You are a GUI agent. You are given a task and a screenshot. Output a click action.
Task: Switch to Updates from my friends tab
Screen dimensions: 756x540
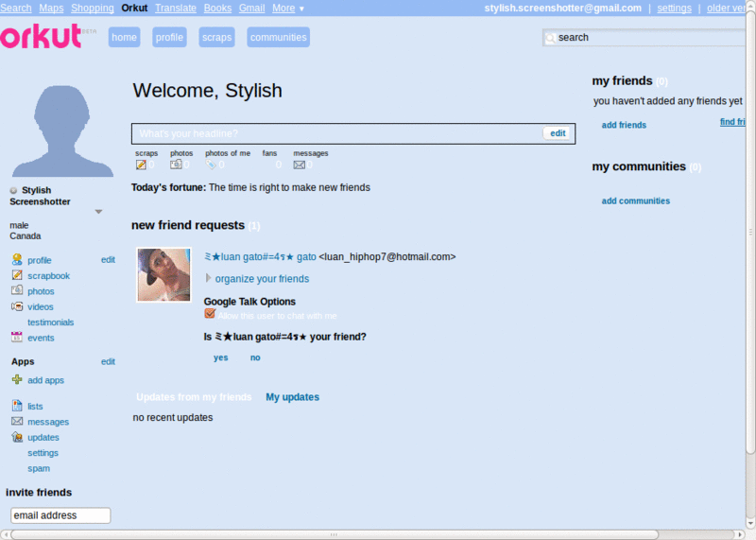tap(194, 396)
